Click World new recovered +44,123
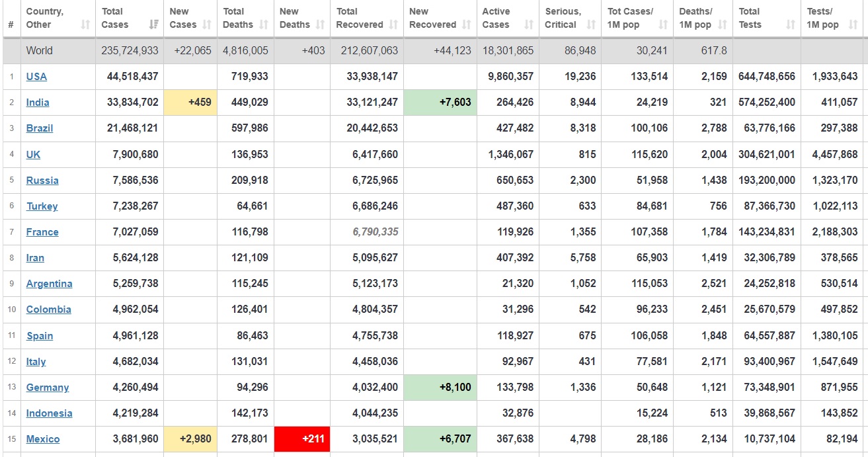The image size is (868, 457). tap(453, 50)
